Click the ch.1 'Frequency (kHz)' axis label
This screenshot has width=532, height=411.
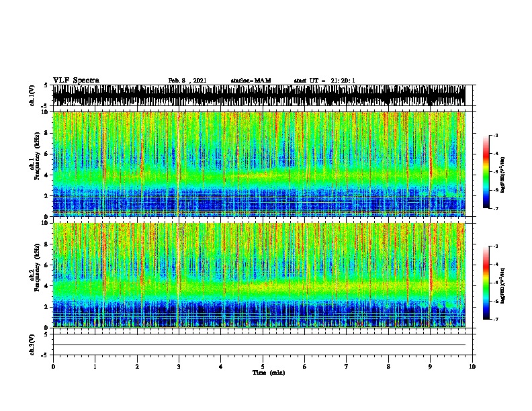[x=37, y=156]
